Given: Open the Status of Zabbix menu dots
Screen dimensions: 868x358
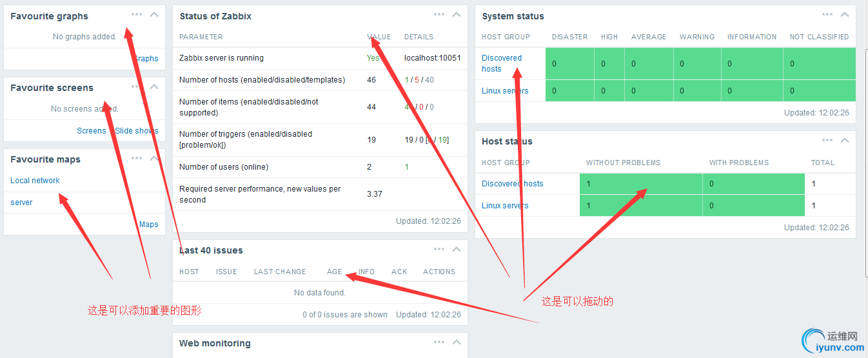Looking at the screenshot, I should click(439, 14).
